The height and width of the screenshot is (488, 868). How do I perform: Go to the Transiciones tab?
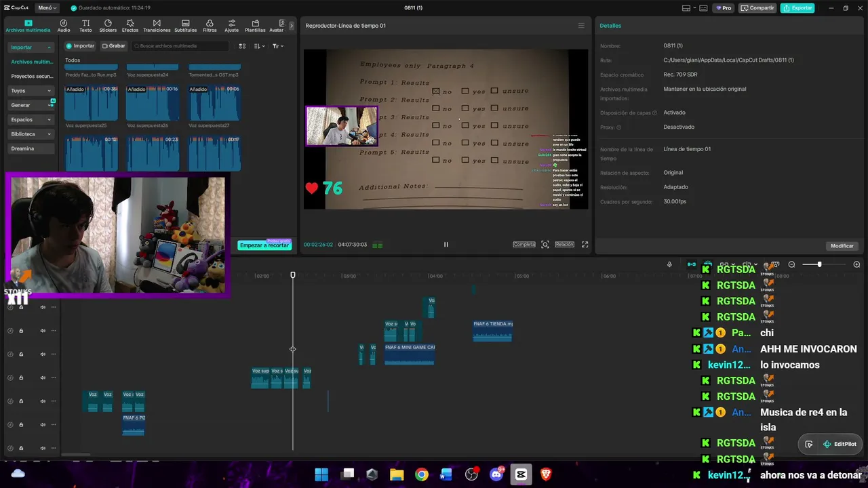[157, 26]
